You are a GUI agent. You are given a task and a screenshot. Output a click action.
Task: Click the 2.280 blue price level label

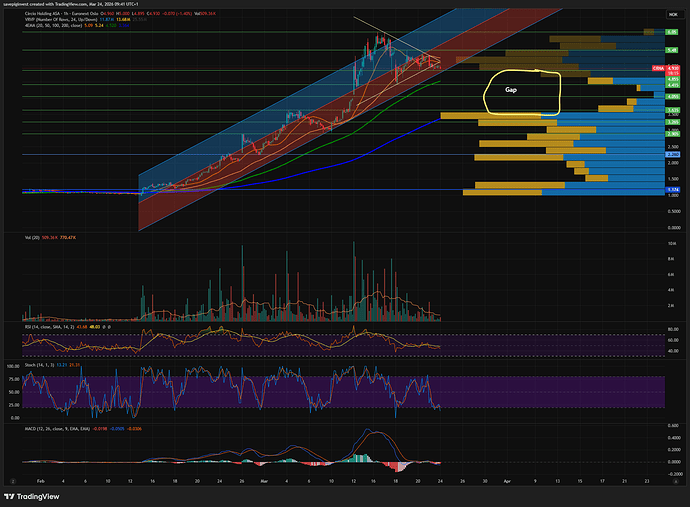click(x=670, y=155)
